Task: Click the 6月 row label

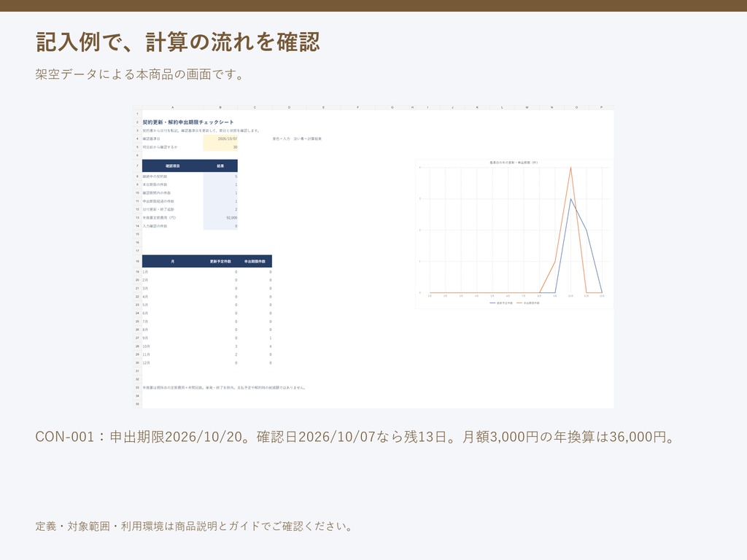Action: (x=145, y=313)
